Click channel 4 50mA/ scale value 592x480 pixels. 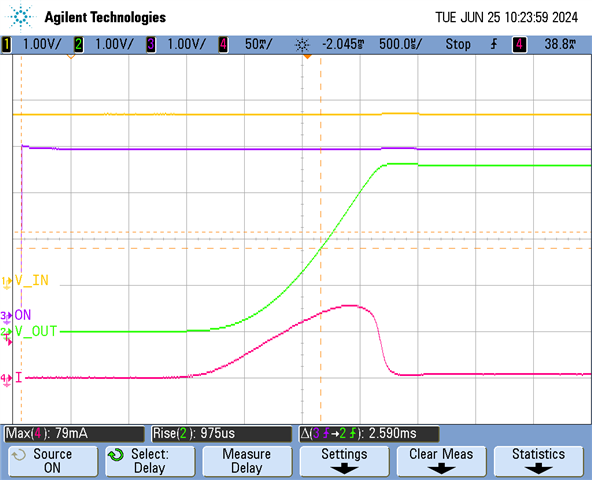tap(258, 45)
